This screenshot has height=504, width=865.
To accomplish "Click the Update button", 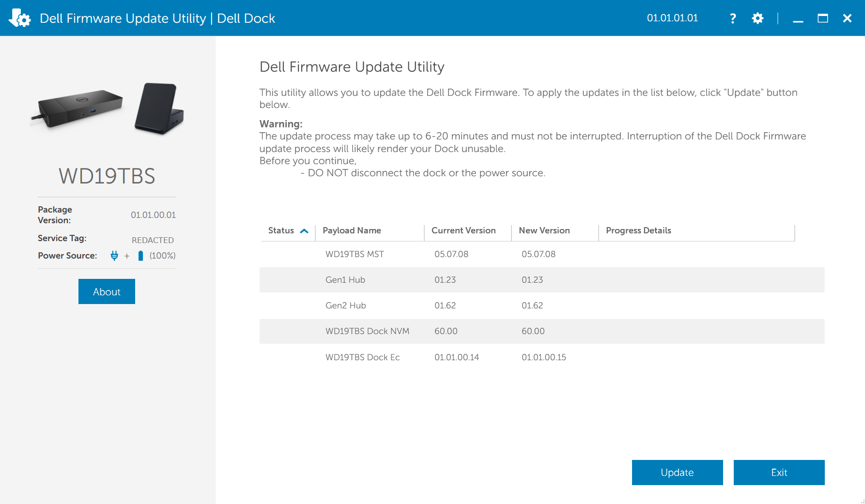I will coord(677,473).
